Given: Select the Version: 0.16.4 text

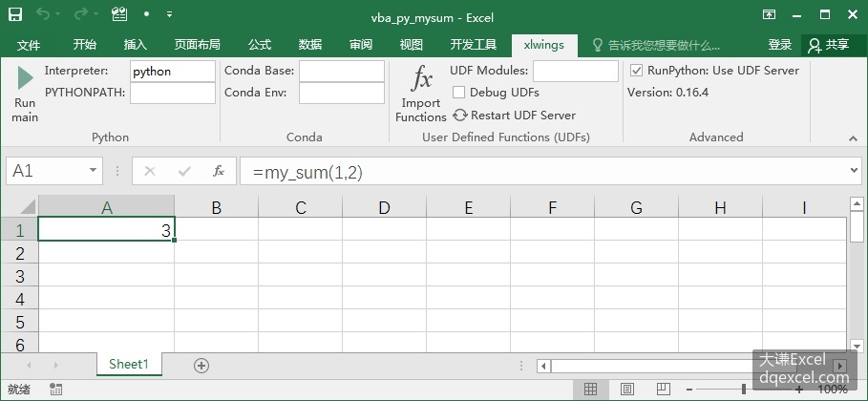Looking at the screenshot, I should pyautogui.click(x=667, y=93).
